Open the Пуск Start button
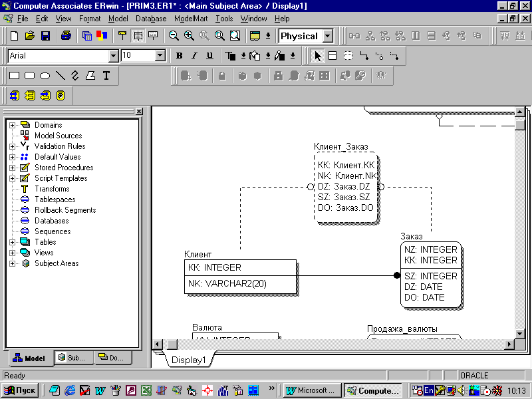 click(x=20, y=390)
